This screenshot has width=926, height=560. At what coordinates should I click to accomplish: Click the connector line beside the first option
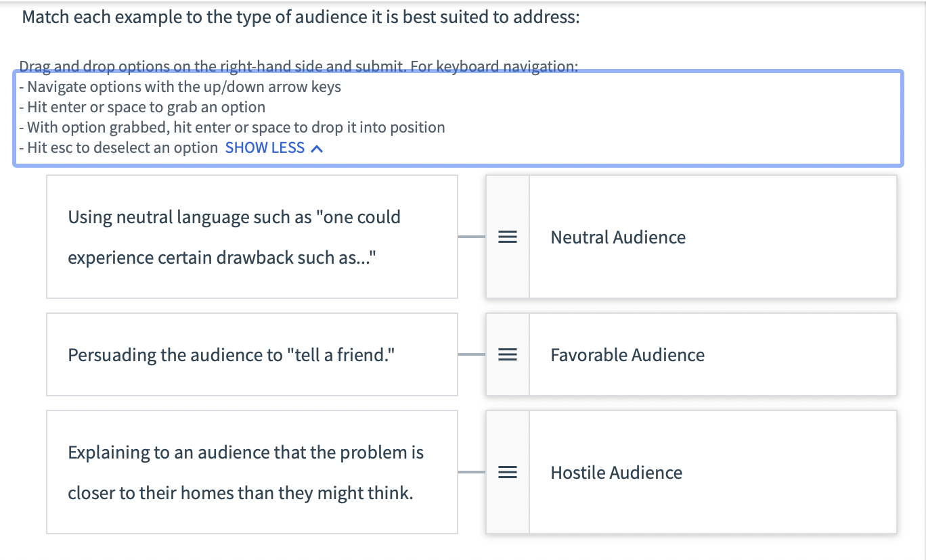tap(472, 237)
